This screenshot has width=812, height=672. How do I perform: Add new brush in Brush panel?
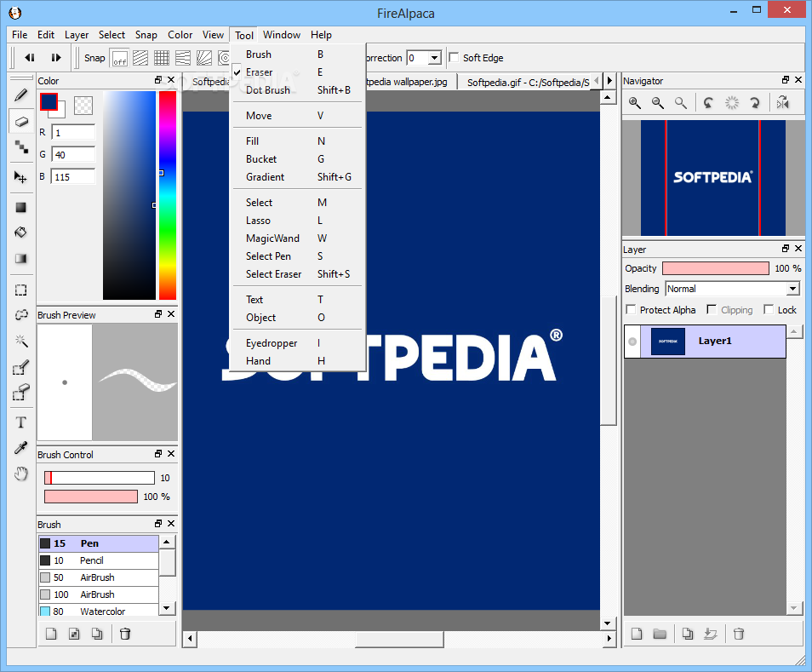(51, 634)
